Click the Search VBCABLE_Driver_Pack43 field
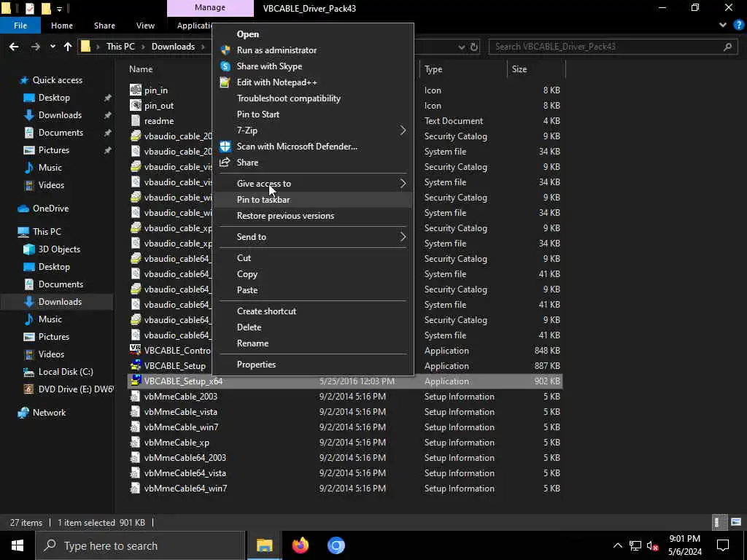The width and height of the screenshot is (747, 560). pos(612,47)
